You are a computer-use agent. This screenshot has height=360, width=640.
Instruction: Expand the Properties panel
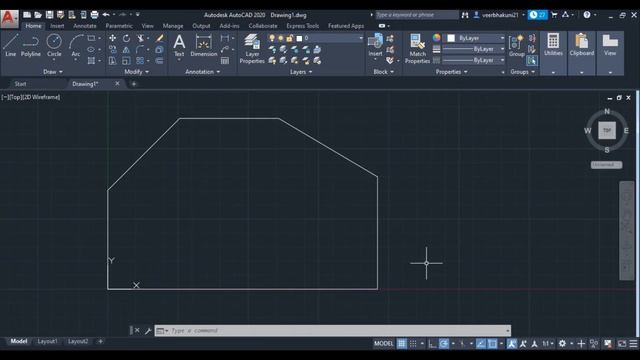pos(451,72)
